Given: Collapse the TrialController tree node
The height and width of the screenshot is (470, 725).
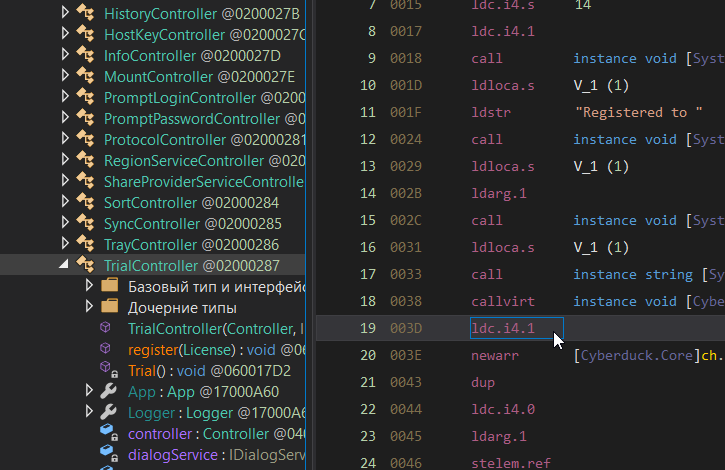Looking at the screenshot, I should pyautogui.click(x=66, y=266).
